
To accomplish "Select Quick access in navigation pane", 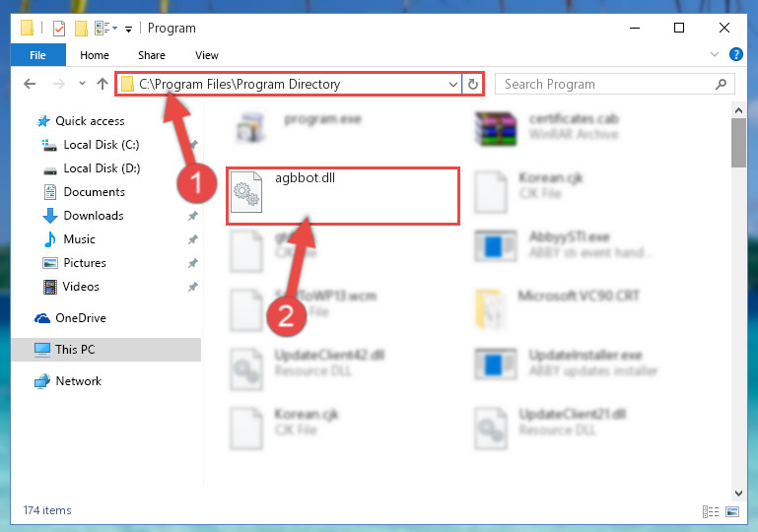I will [90, 121].
